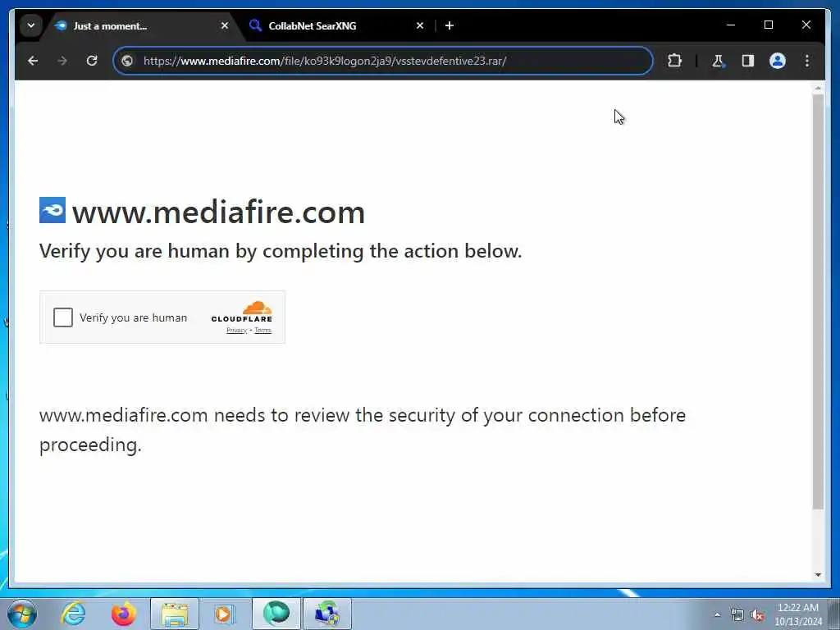Click the MediaFire site logo icon
The width and height of the screenshot is (840, 630).
click(52, 210)
